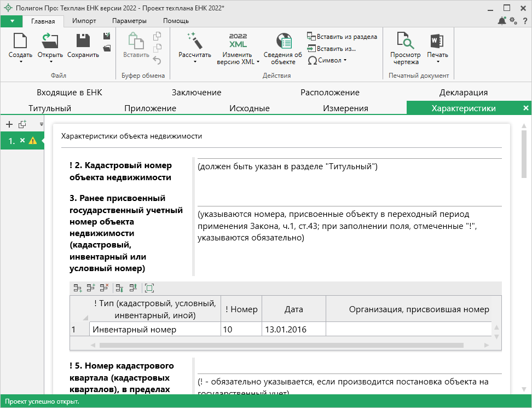Click the Сохранить save icon
Viewport: 532px width, 408px height.
click(83, 42)
